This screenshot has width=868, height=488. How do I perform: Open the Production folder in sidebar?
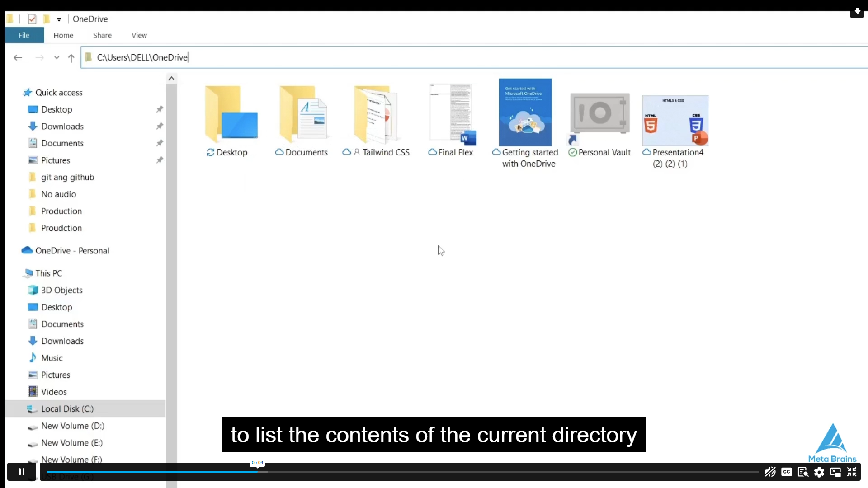pos(55,211)
